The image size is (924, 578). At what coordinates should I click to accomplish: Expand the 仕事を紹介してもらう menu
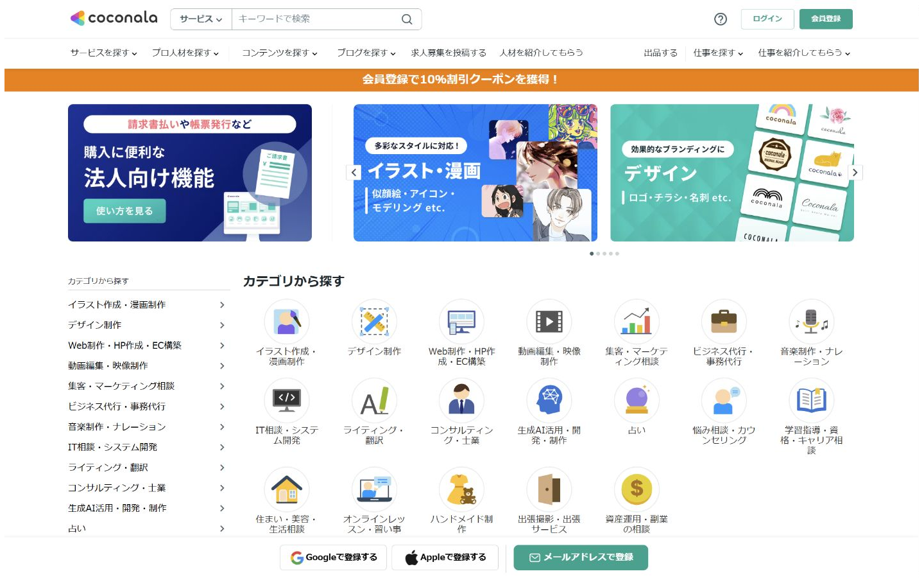coord(804,53)
